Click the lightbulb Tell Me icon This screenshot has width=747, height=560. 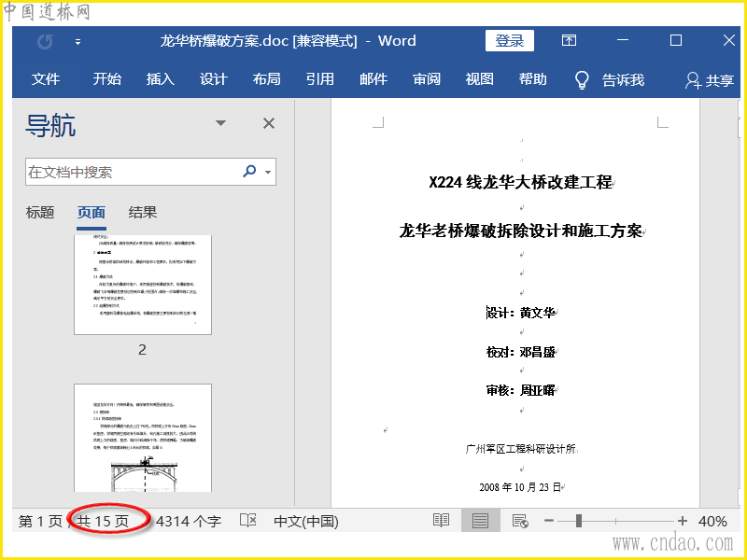[582, 80]
